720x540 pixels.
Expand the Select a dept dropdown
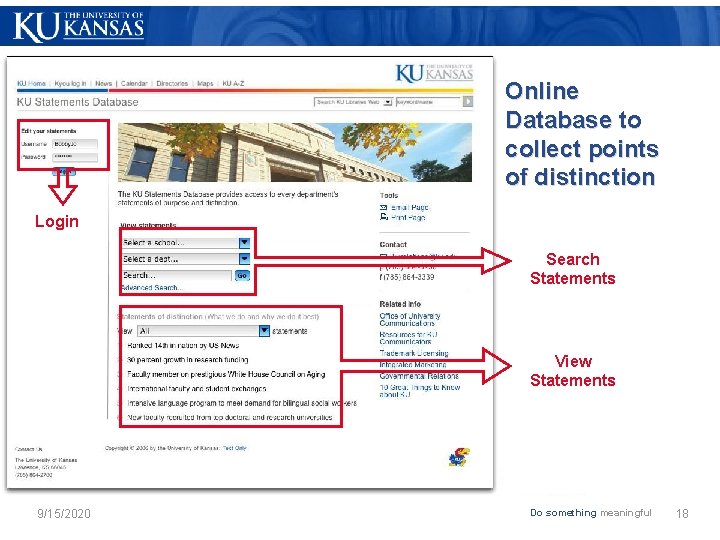(x=186, y=259)
